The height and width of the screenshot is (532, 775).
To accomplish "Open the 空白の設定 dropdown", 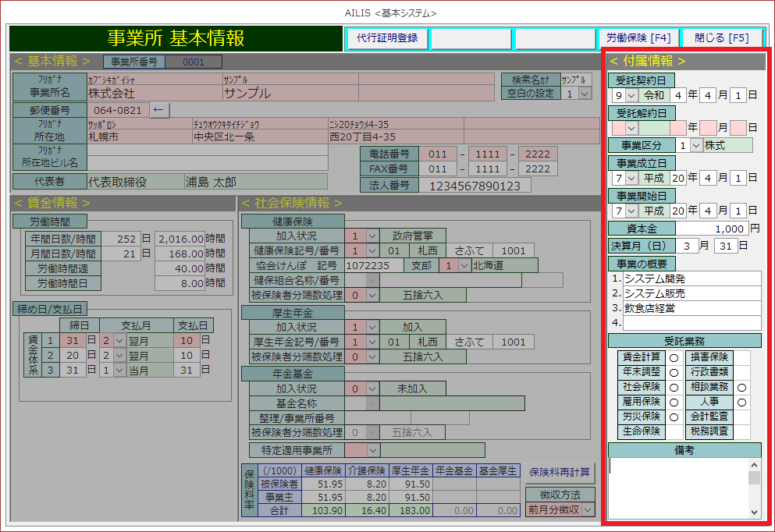I will 585,94.
